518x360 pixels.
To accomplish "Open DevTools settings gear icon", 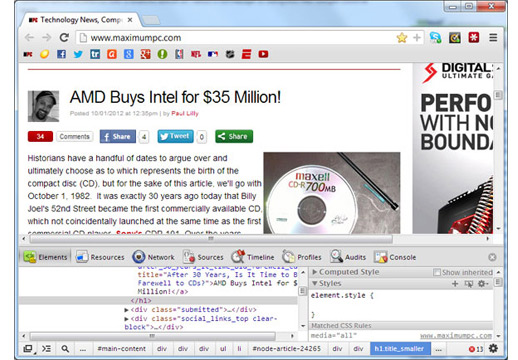I will click(x=493, y=349).
